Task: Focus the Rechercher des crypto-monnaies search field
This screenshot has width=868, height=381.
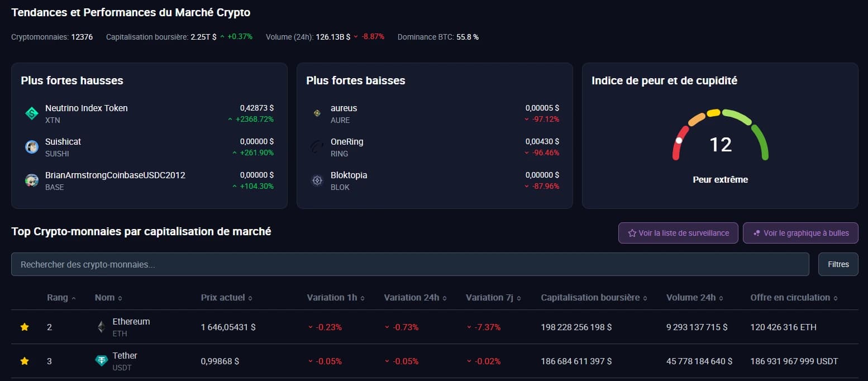Action: 410,264
